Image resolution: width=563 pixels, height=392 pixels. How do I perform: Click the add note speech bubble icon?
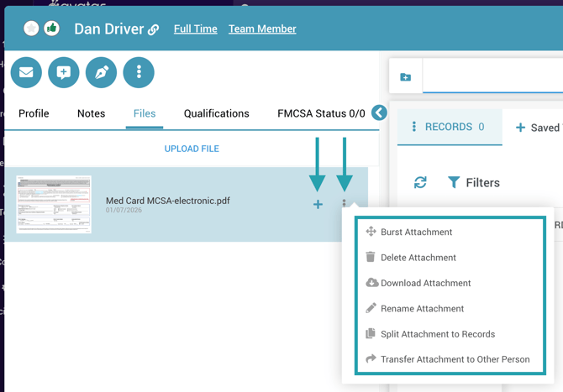[64, 72]
